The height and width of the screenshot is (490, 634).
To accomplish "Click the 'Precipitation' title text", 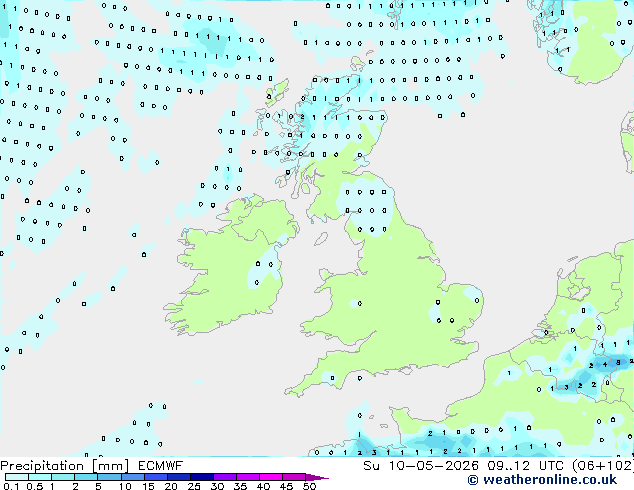I will pyautogui.click(x=42, y=466).
